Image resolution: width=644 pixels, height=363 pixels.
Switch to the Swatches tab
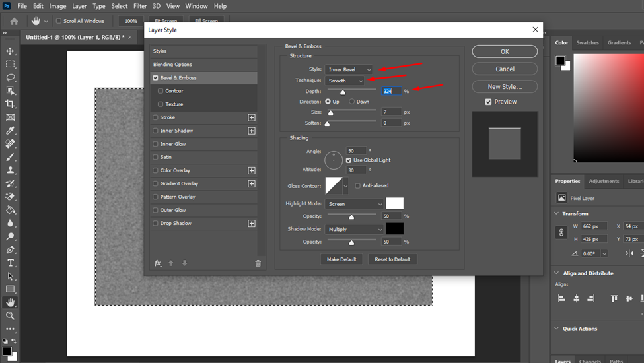(x=587, y=43)
